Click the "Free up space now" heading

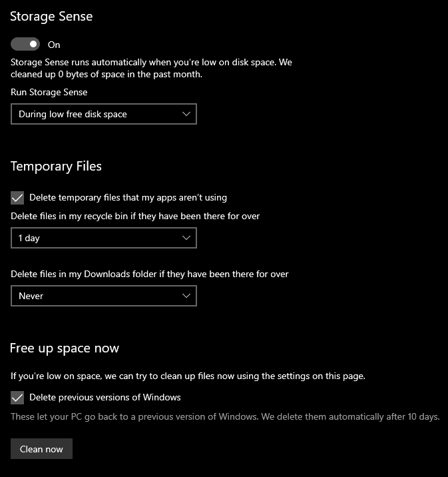(x=65, y=348)
